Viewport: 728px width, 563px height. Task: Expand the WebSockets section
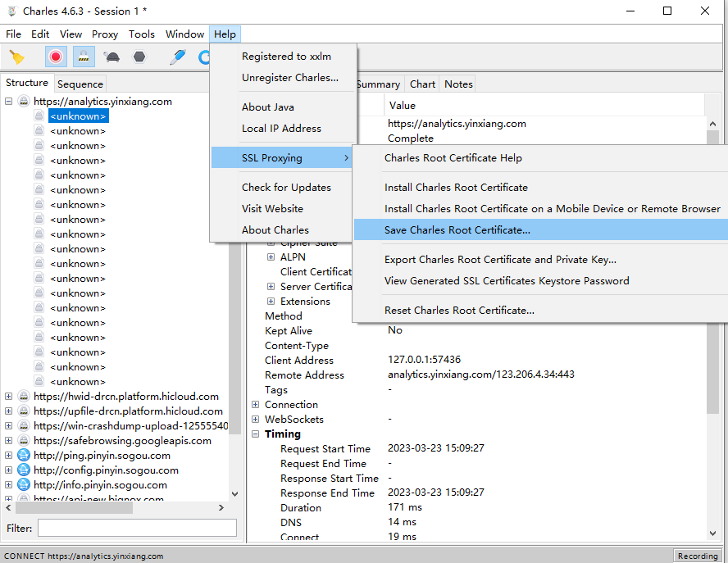[x=255, y=419]
